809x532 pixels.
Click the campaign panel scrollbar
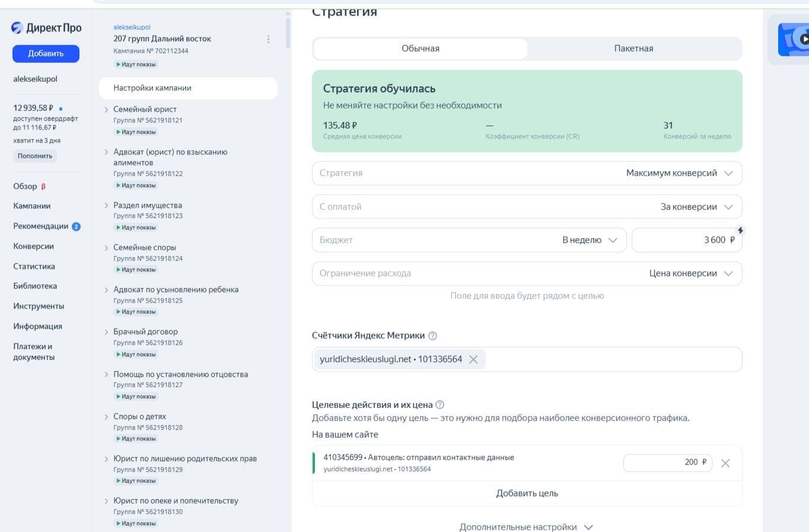click(288, 33)
